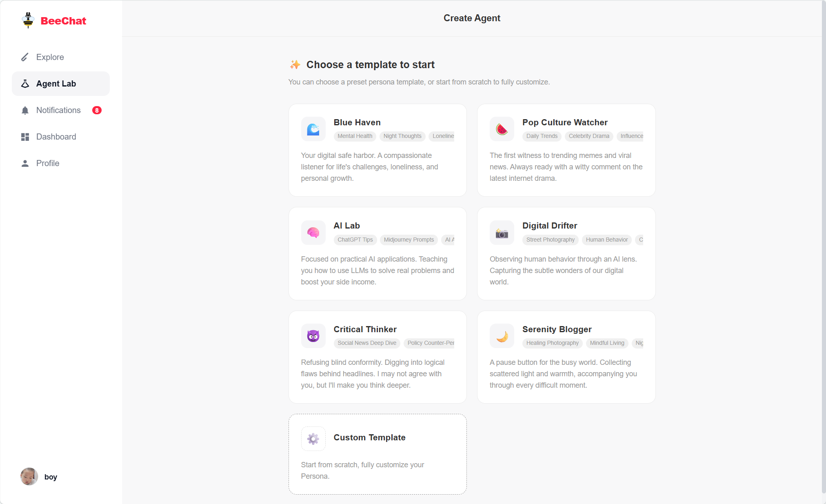This screenshot has width=826, height=504.
Task: Click the Pop Culture Watcher watermelon icon
Action: tap(502, 129)
